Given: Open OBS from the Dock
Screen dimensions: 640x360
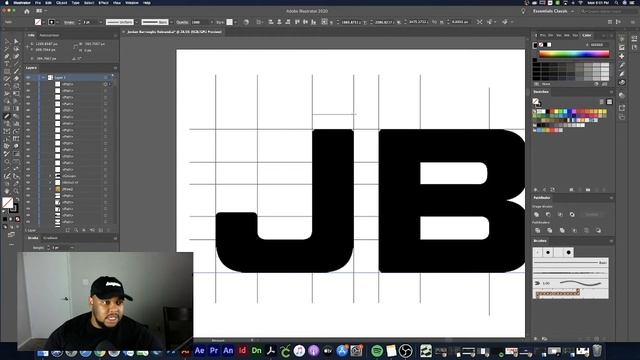Looking at the screenshot, I should coord(405,350).
